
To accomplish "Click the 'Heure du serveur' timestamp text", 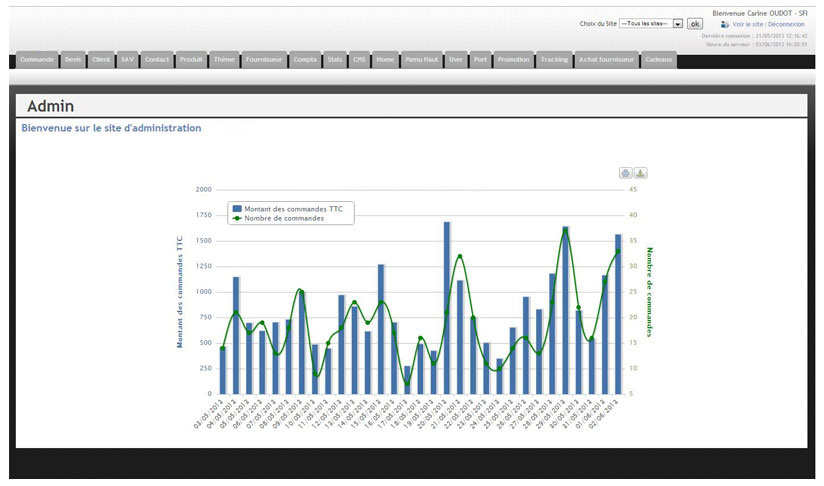I will click(x=757, y=44).
